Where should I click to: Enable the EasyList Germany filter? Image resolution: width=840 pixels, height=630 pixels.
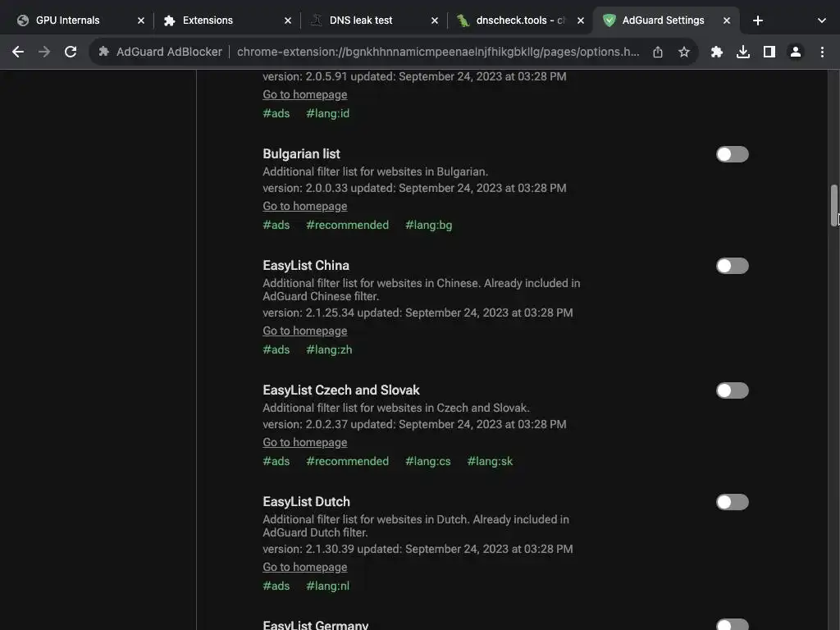coord(733,624)
